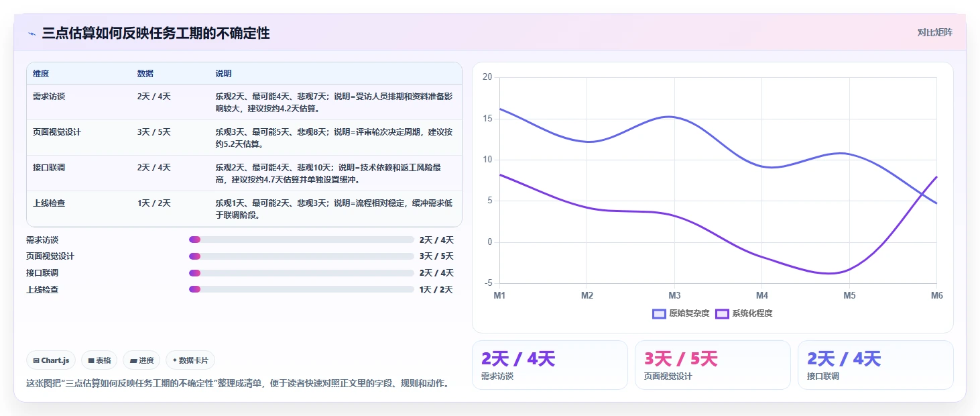Open the 接口联调 data card
This screenshot has width=980, height=416.
875,365
